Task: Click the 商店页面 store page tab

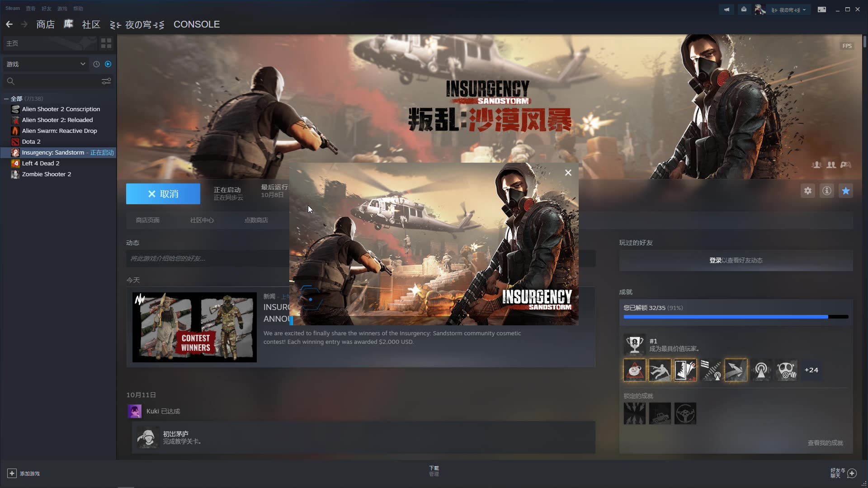Action: (x=147, y=219)
